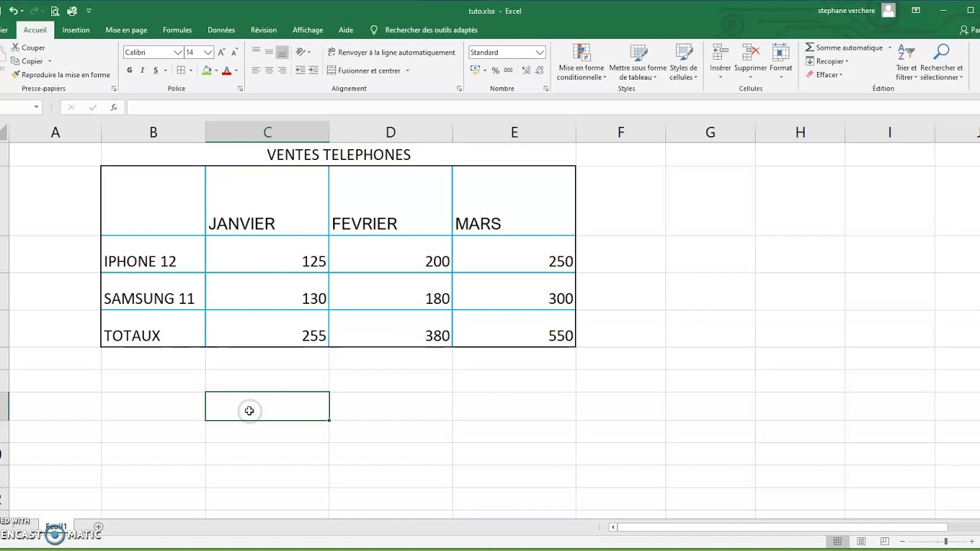This screenshot has width=980, height=551.
Task: Click the Undo arrow in the quick access toolbar
Action: coord(13,11)
